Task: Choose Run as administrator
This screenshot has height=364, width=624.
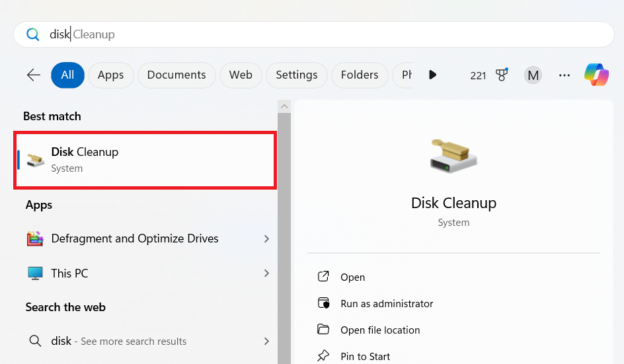Action: click(387, 303)
